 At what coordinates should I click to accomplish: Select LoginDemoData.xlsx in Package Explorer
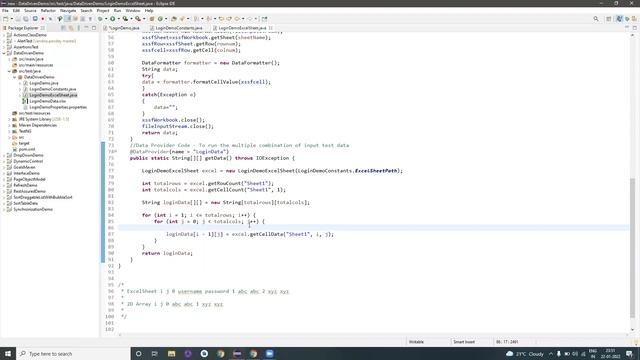click(x=47, y=101)
